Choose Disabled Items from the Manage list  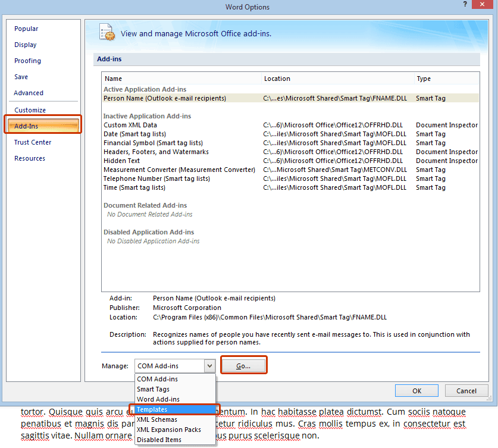176,440
